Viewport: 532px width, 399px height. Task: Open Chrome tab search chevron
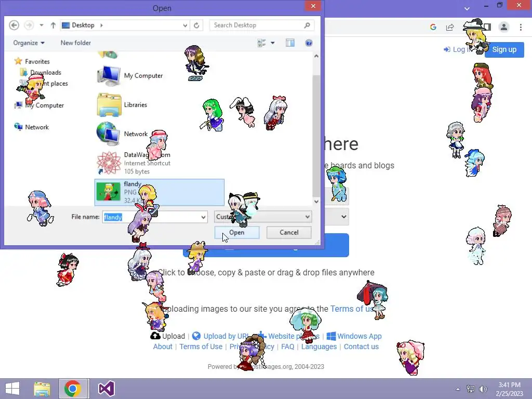point(467,8)
